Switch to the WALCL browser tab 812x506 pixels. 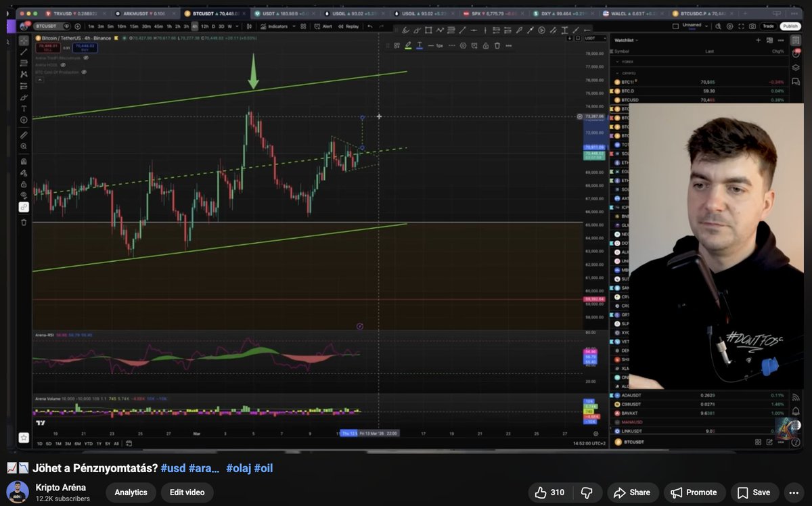tap(633, 13)
